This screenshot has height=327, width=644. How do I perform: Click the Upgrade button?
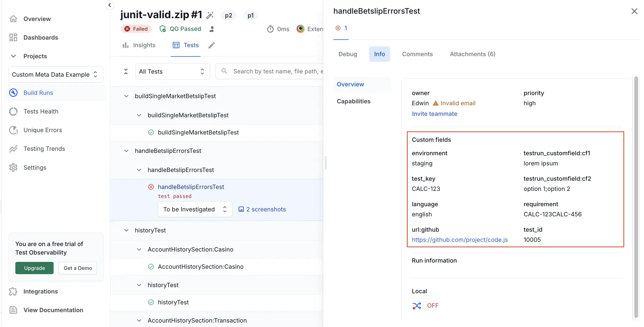[34, 268]
